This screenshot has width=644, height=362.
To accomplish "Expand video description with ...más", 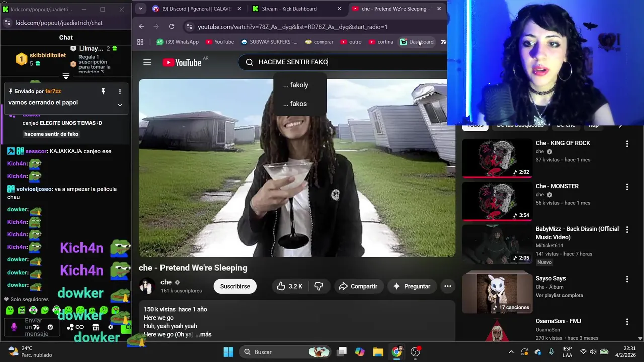I will (203, 334).
